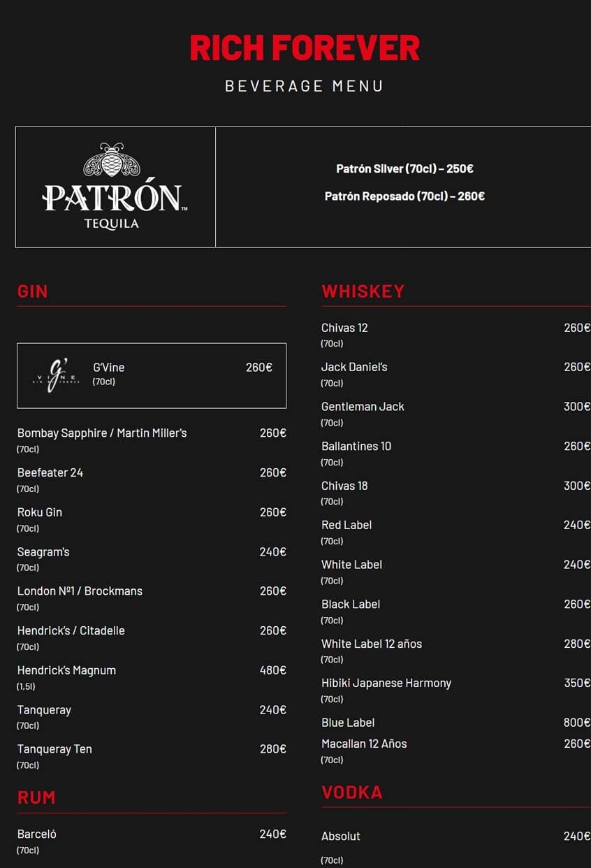
Task: Click the Gentleman Jack 300€ price
Action: [x=577, y=407]
